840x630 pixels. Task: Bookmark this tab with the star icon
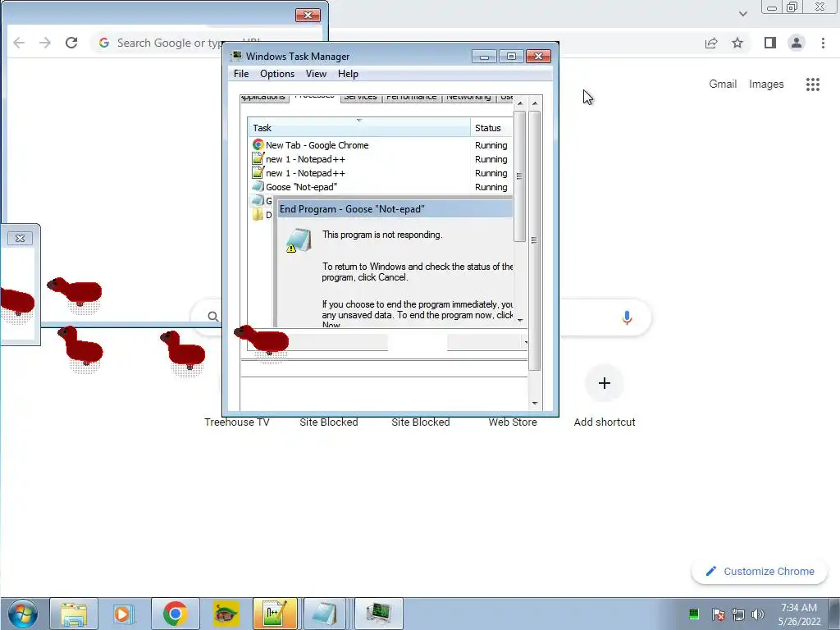(737, 43)
